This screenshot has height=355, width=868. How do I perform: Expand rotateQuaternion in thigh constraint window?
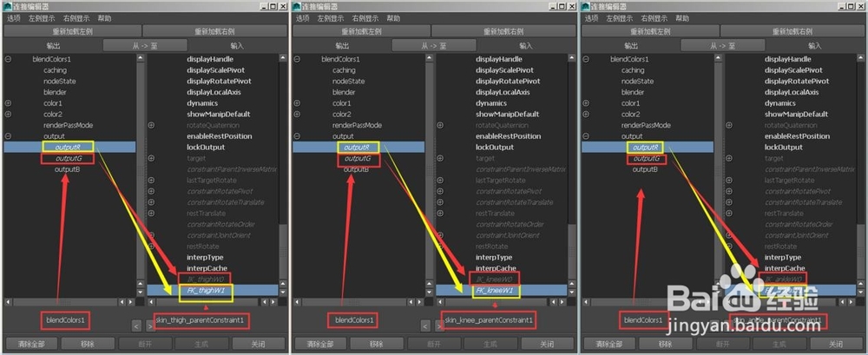(151, 125)
